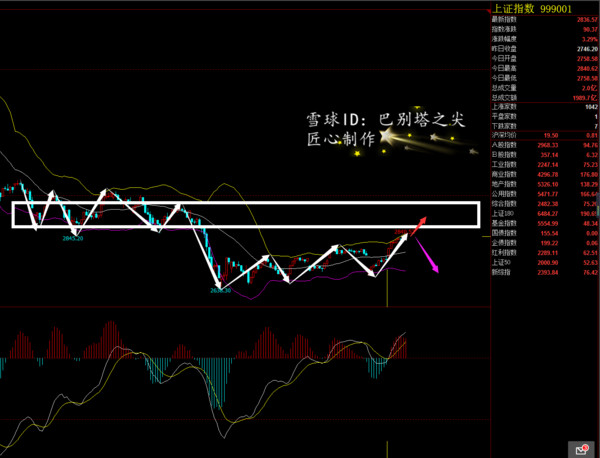Click the 上证指数 999001 title

[x=532, y=8]
